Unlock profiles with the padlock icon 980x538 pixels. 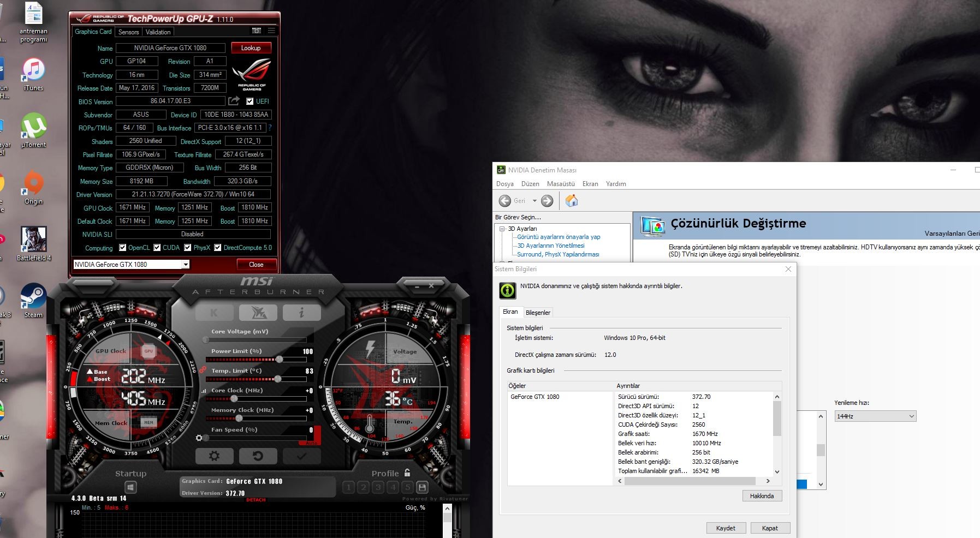click(x=407, y=473)
